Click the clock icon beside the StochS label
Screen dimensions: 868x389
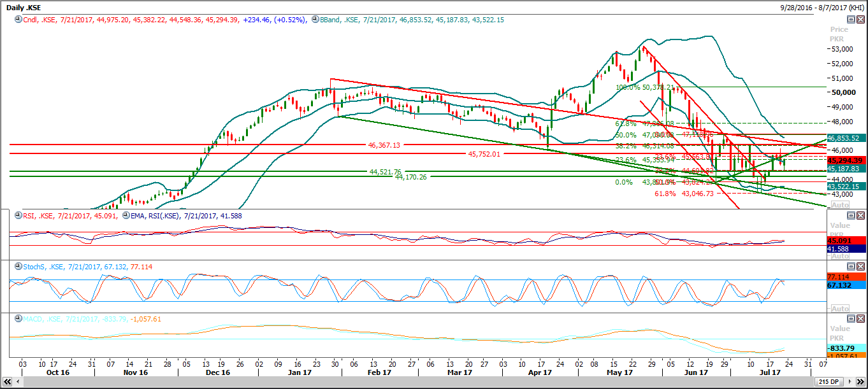[17, 267]
